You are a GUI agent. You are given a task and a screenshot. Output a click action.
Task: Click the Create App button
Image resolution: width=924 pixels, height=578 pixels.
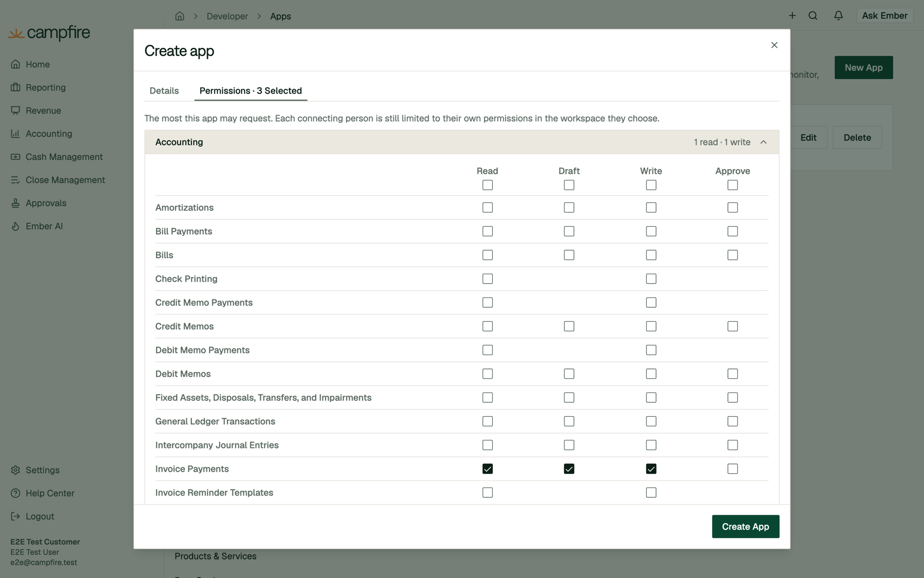point(745,527)
